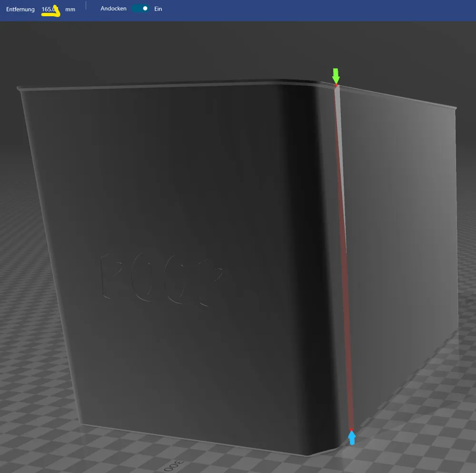This screenshot has width=476, height=473.
Task: Click the top corner snap point of the model
Action: click(337, 86)
